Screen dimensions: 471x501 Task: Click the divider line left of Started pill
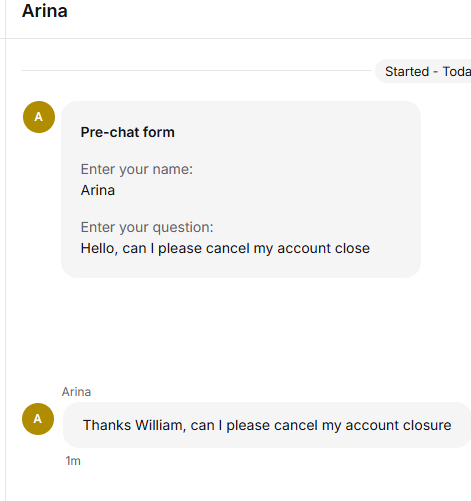coord(196,71)
